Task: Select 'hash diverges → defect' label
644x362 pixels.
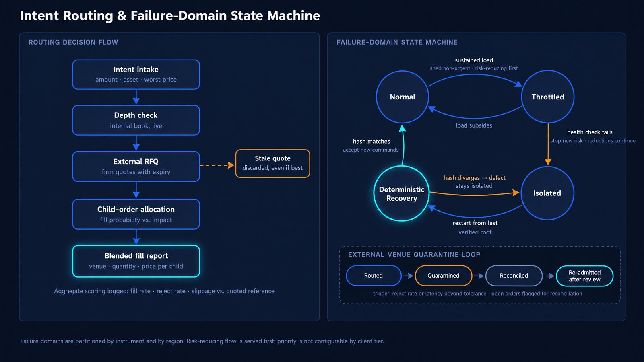Action: tap(474, 178)
